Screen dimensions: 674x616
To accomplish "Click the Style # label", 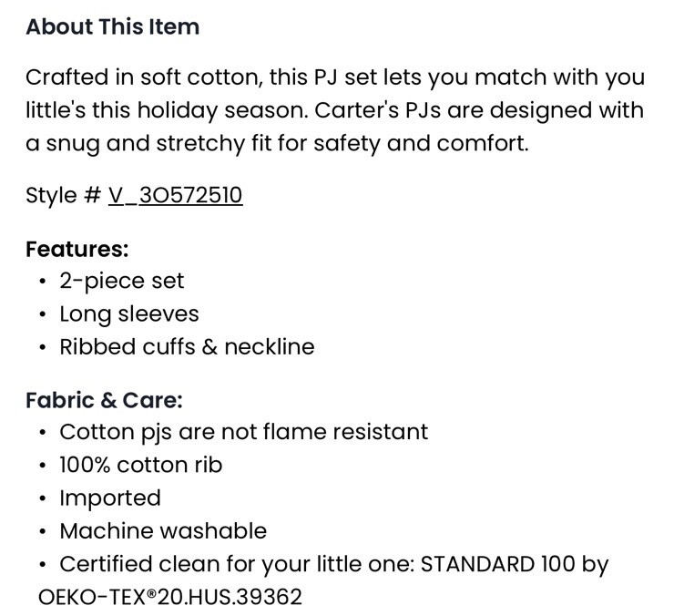I will [x=63, y=196].
